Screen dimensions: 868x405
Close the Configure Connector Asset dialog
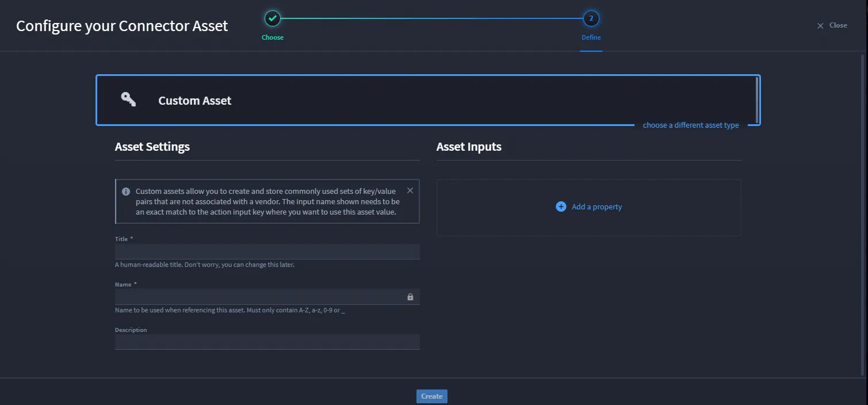tap(832, 25)
